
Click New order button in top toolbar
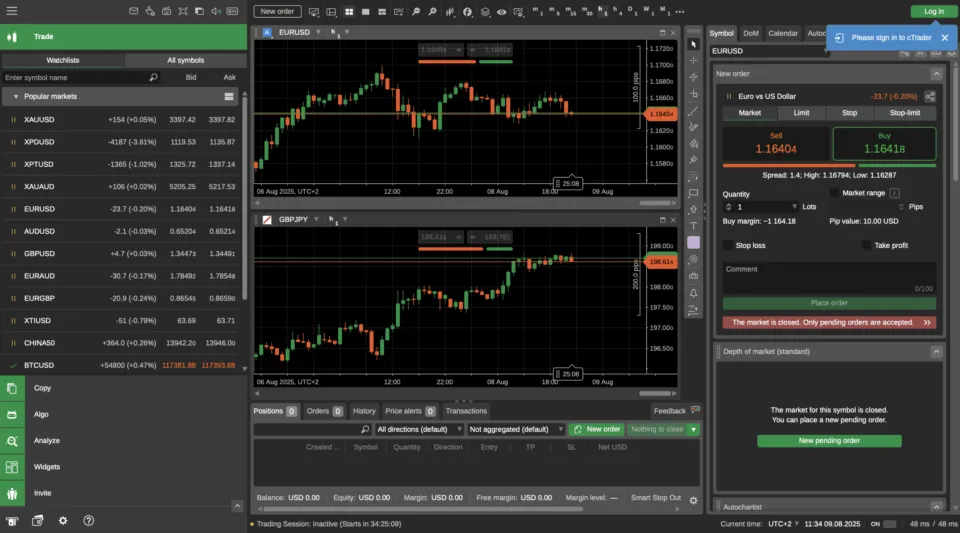(277, 11)
